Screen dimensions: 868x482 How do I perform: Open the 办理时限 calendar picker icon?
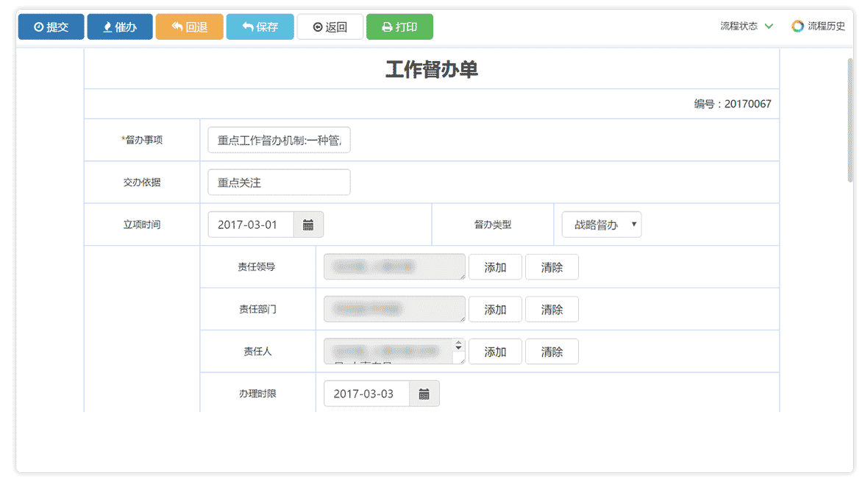pos(424,394)
